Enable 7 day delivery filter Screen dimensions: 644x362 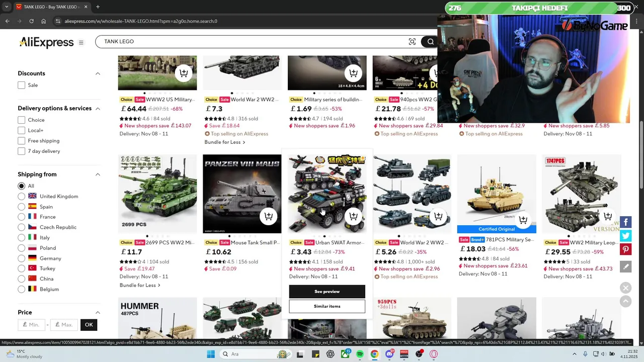pyautogui.click(x=21, y=151)
